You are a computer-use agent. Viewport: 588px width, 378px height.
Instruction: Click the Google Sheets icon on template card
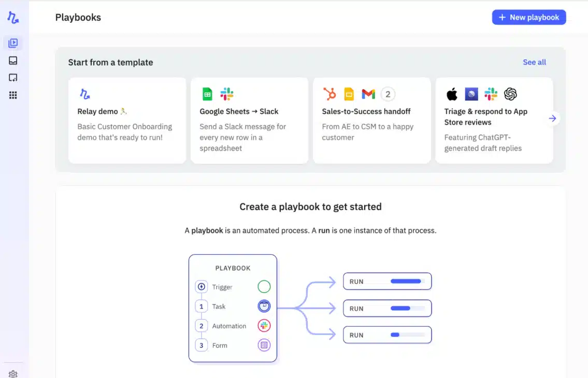click(207, 94)
